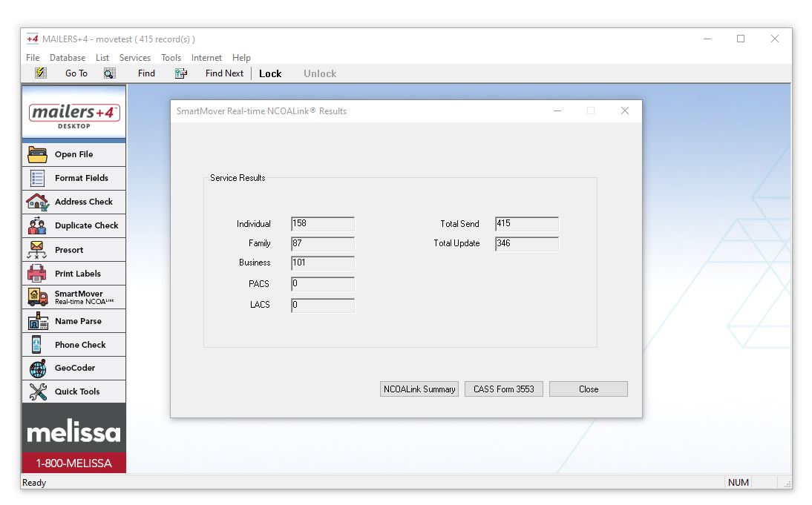Select the Format Fields sidebar icon
Screen dimensions: 812x505
37,178
